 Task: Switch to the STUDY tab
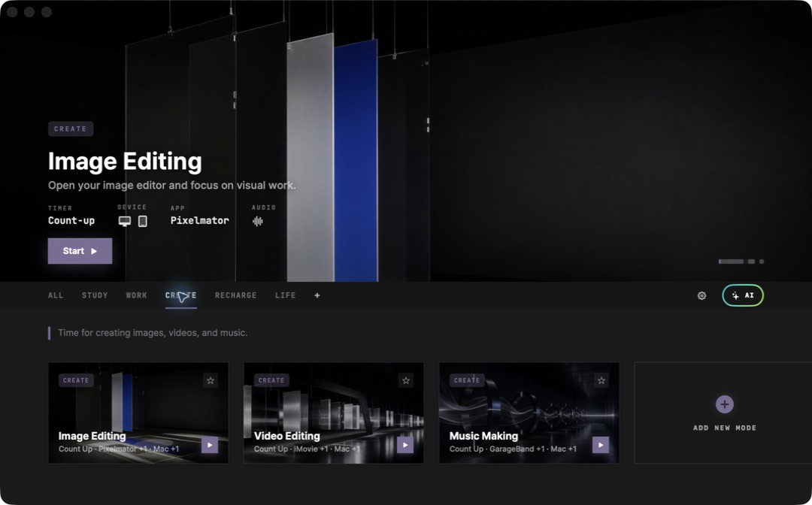(95, 295)
